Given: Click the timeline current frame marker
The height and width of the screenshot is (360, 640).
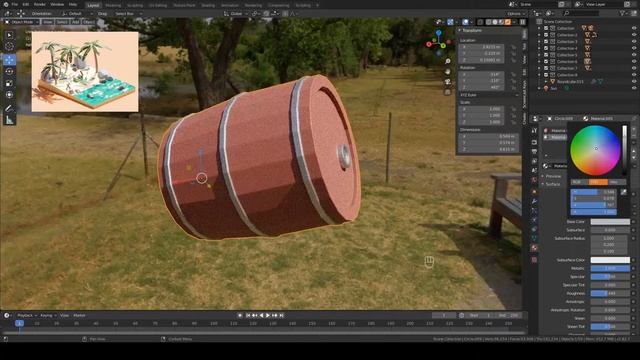Looking at the screenshot, I should 19,323.
